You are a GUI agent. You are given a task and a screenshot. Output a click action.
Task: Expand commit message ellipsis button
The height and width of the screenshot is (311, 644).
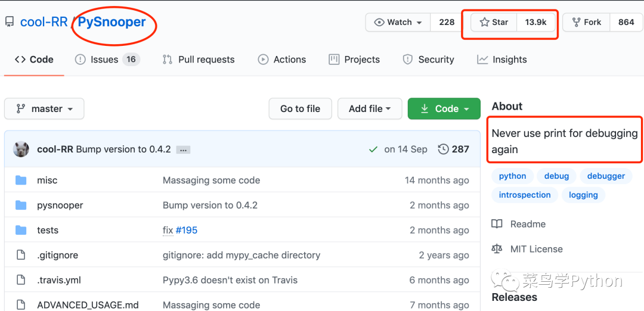[x=183, y=150]
